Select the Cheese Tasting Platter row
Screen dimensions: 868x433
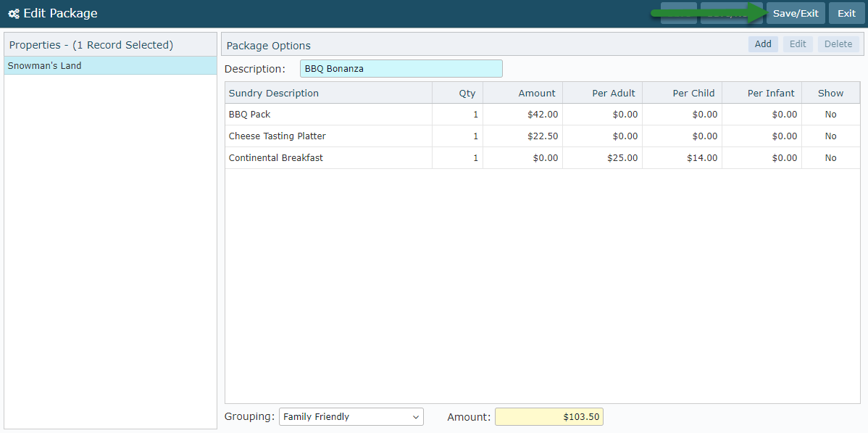pos(543,136)
